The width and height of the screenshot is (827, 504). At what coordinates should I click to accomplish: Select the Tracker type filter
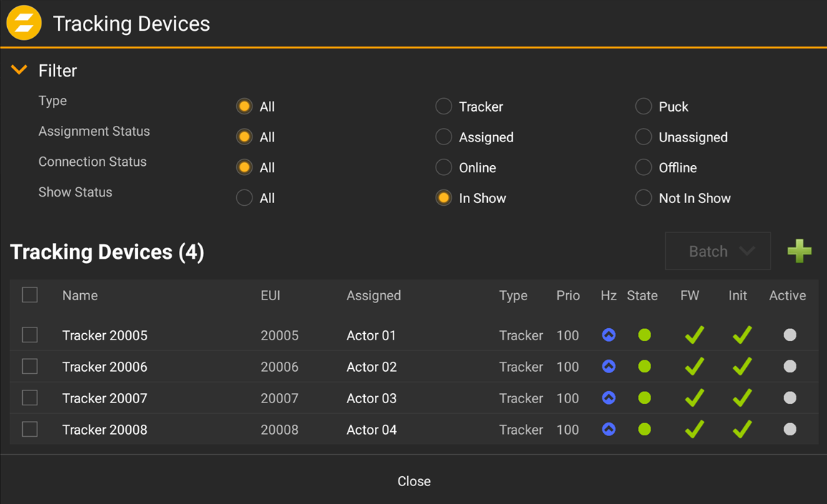click(x=444, y=106)
